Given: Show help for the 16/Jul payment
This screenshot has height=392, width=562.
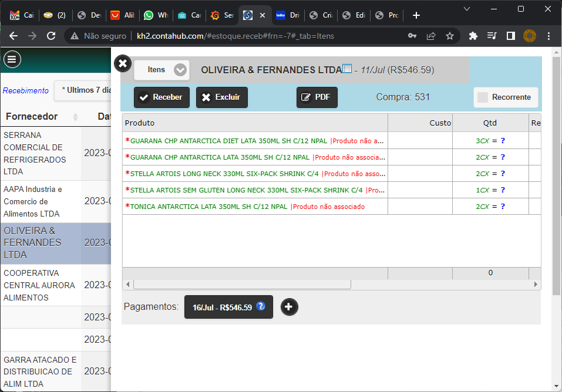Looking at the screenshot, I should 261,306.
